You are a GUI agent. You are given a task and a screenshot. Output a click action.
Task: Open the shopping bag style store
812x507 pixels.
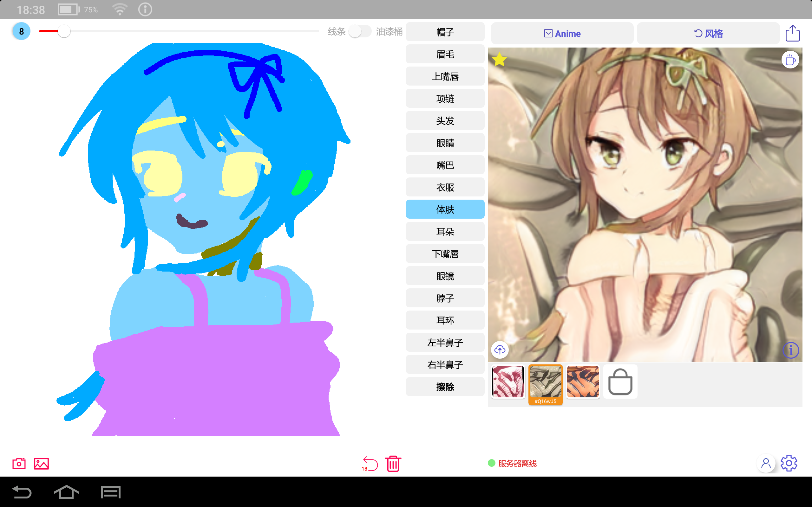pyautogui.click(x=620, y=382)
